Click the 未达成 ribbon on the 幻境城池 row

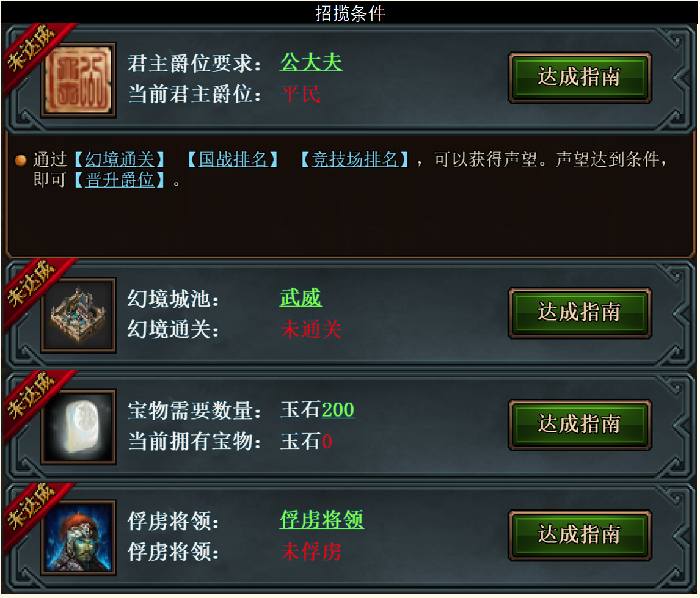coord(32,284)
